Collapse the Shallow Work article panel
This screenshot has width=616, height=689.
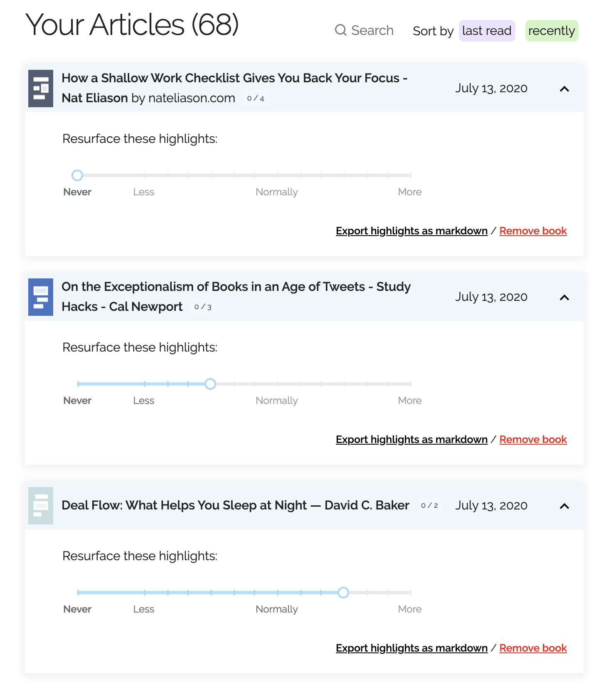(564, 89)
